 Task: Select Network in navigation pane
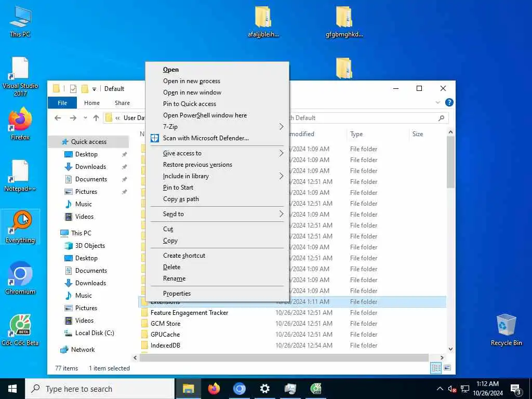click(x=83, y=350)
